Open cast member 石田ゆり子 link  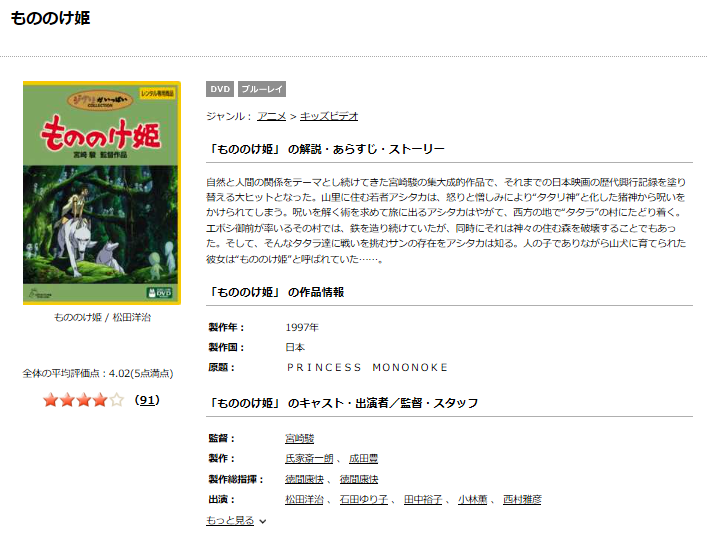click(x=363, y=499)
